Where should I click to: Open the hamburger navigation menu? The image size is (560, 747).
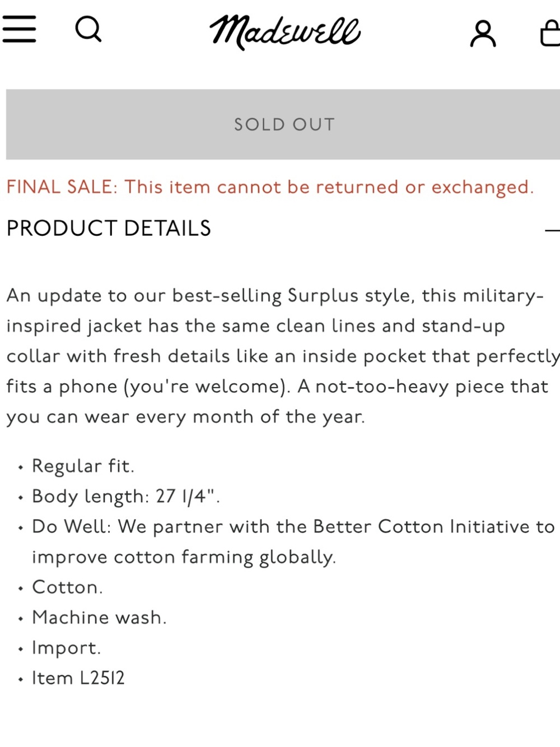pyautogui.click(x=19, y=29)
